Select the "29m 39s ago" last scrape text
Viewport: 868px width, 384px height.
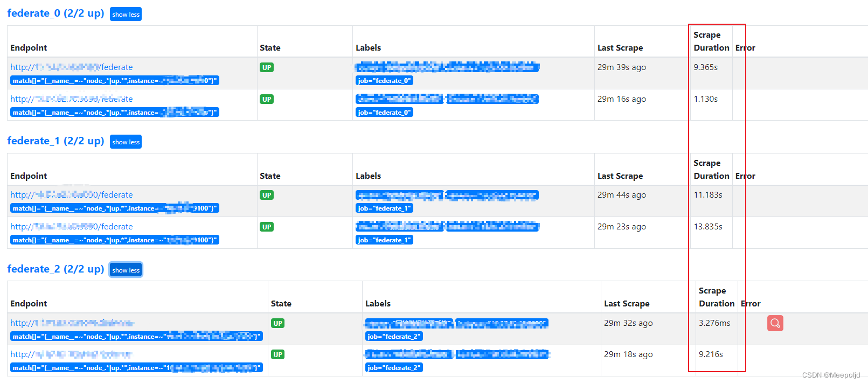pos(622,67)
